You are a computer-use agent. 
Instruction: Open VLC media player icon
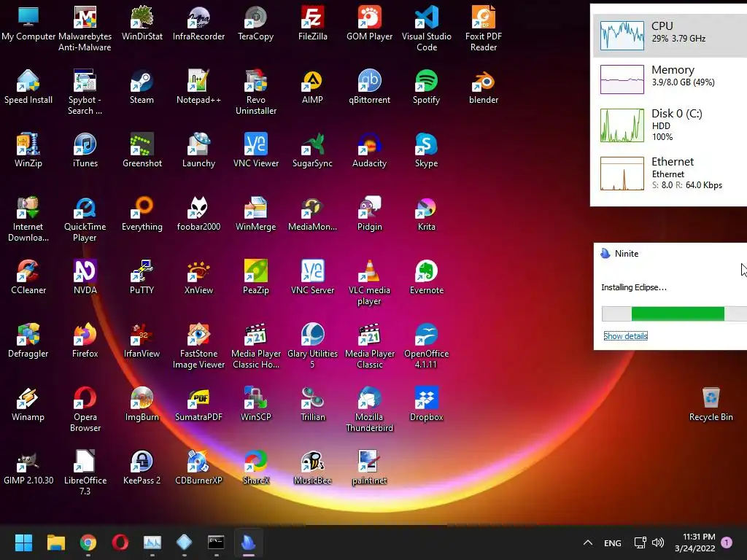[x=369, y=282]
